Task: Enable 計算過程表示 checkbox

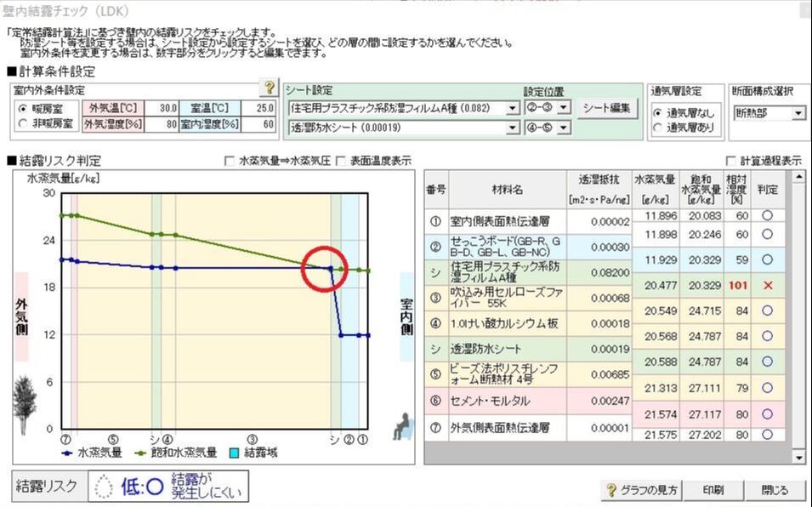Action: click(x=730, y=161)
